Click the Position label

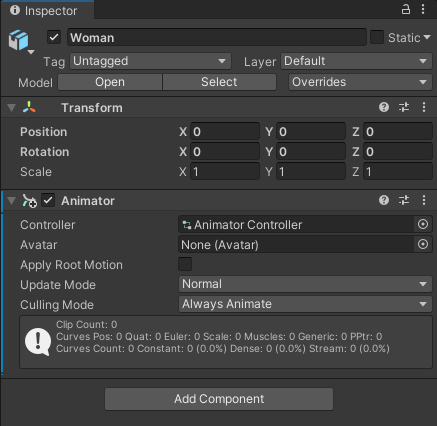coord(44,132)
